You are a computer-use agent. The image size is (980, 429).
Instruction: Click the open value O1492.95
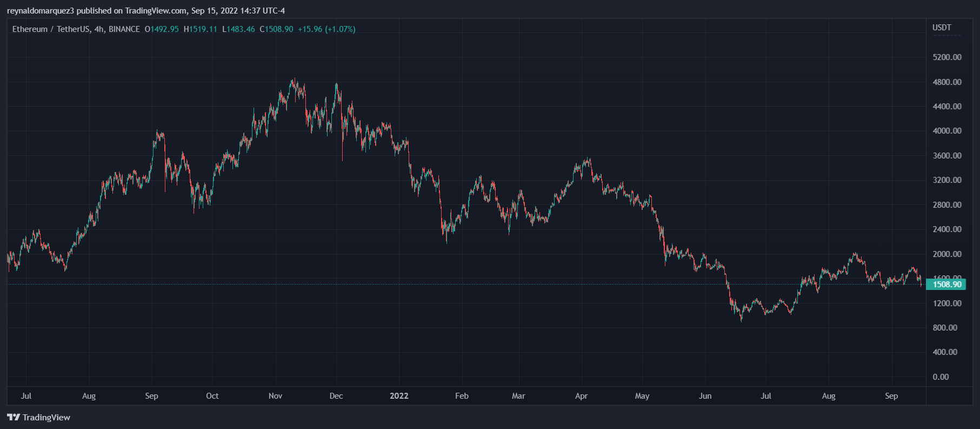point(162,29)
